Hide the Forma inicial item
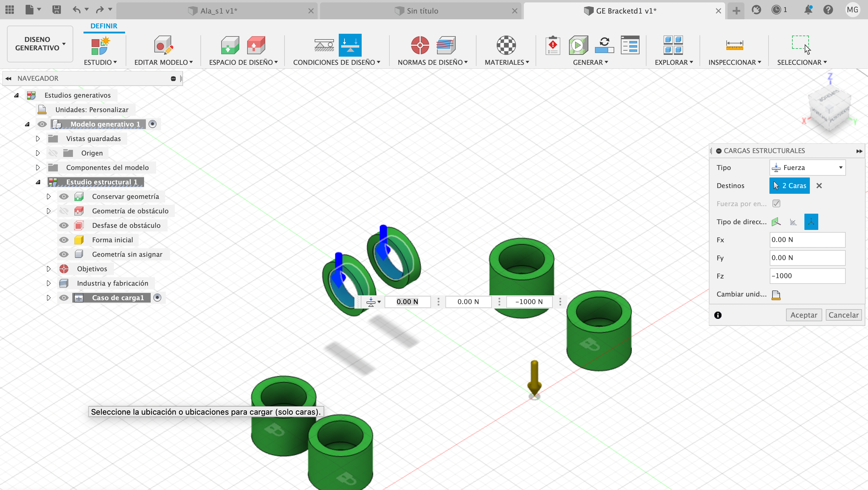This screenshot has height=490, width=868. [x=64, y=240]
